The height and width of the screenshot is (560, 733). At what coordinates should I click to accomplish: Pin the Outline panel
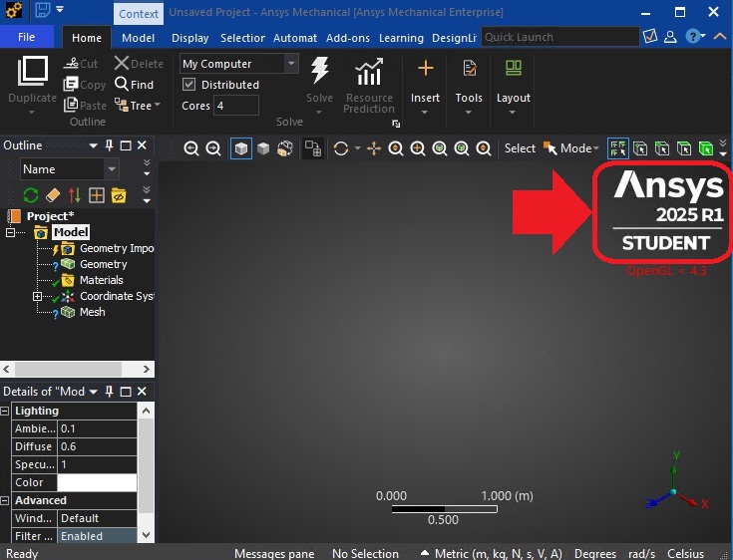[109, 145]
